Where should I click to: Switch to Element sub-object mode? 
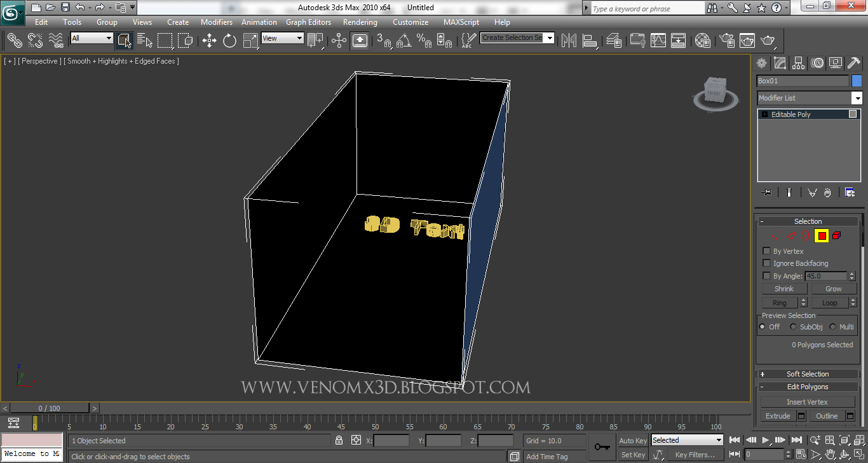(836, 235)
